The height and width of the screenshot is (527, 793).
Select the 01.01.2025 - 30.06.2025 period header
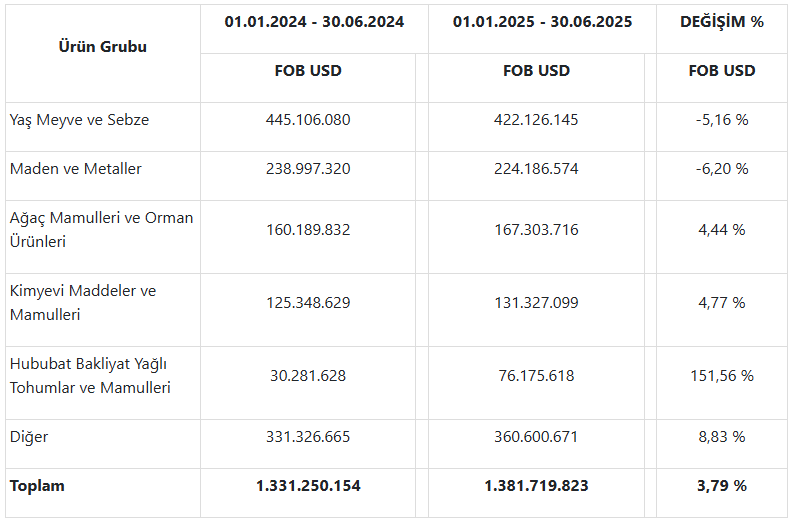tap(542, 21)
